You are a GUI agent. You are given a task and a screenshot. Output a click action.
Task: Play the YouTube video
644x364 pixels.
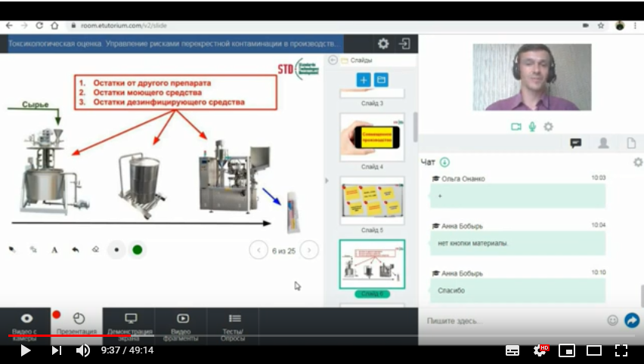[x=26, y=350]
